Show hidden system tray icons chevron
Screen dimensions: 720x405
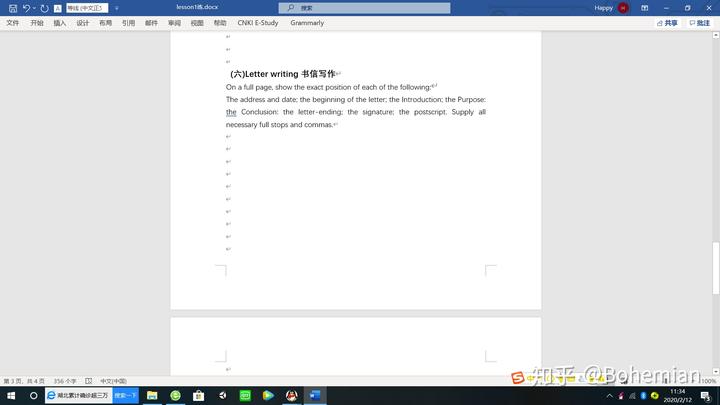point(609,396)
